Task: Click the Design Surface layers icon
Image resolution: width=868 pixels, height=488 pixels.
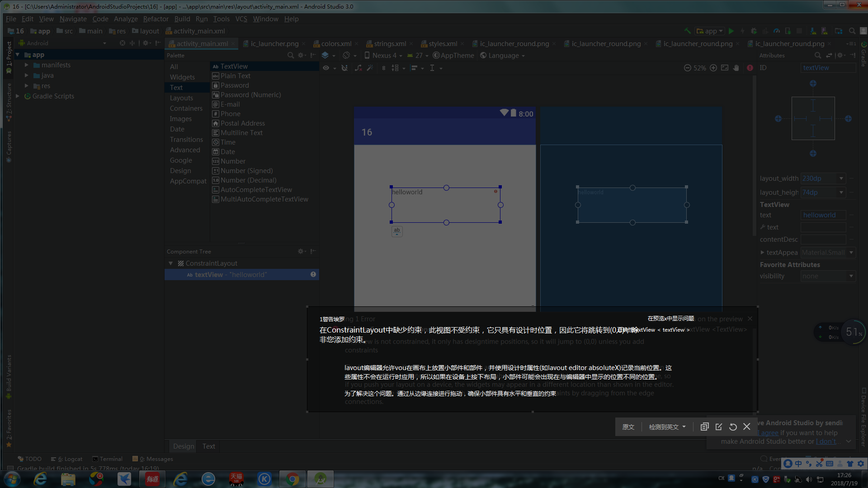Action: [x=325, y=56]
